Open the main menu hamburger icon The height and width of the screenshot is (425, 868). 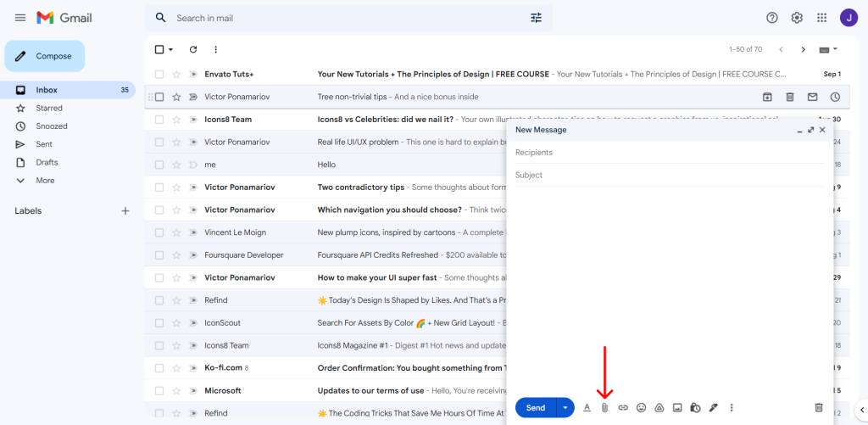[20, 18]
